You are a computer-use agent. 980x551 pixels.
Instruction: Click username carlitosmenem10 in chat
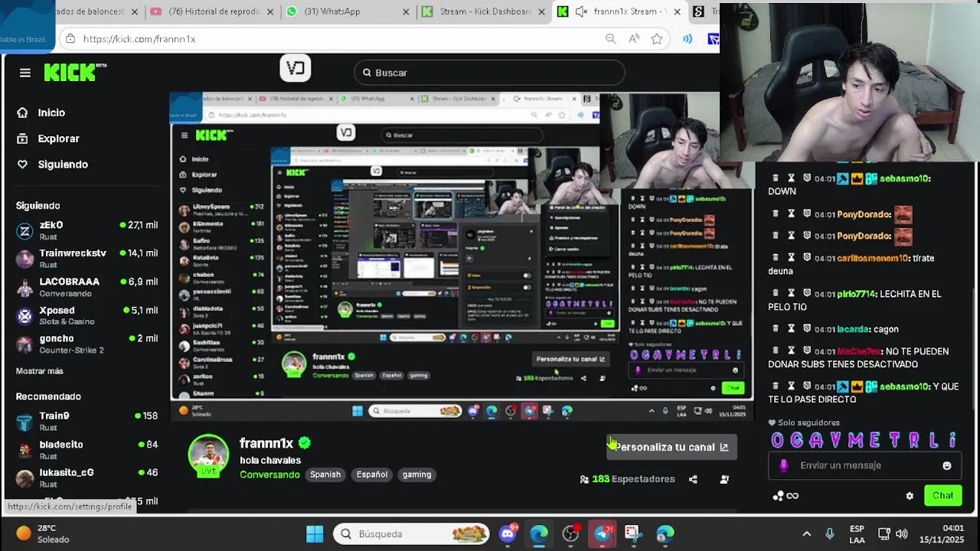873,258
